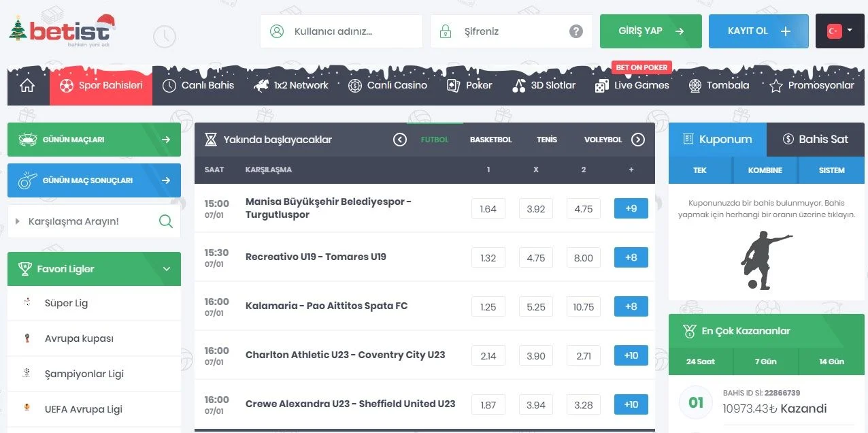This screenshot has width=868, height=433.
Task: Click the password help question mark icon
Action: pos(576,31)
